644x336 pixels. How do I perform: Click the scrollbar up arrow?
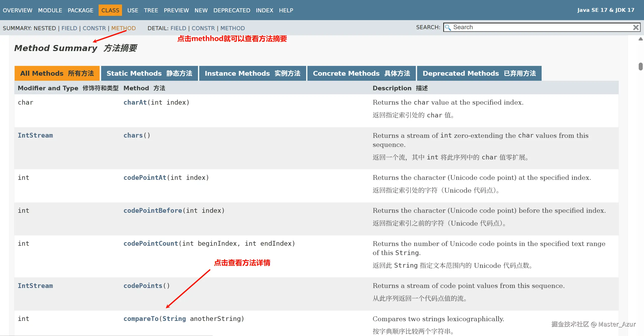(x=640, y=39)
